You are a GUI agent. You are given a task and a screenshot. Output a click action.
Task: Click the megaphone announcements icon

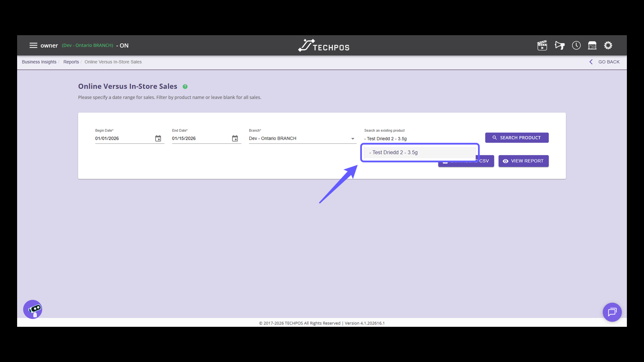coord(559,45)
